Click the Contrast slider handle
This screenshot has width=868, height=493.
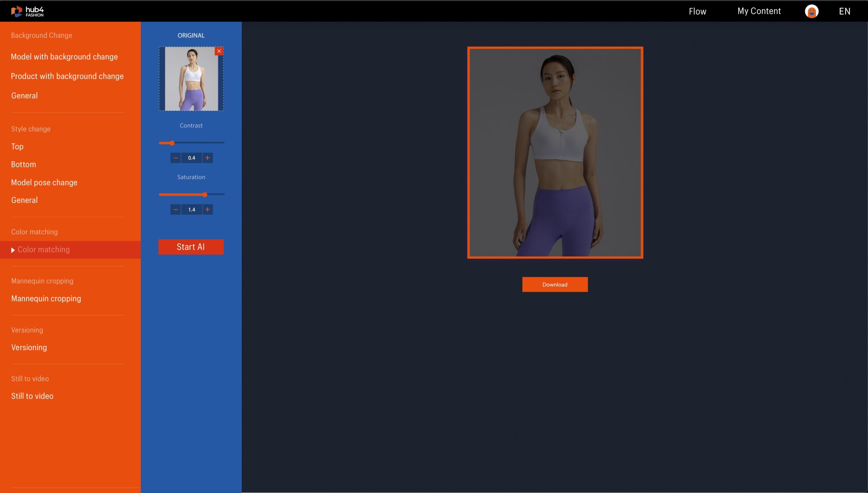(x=172, y=143)
